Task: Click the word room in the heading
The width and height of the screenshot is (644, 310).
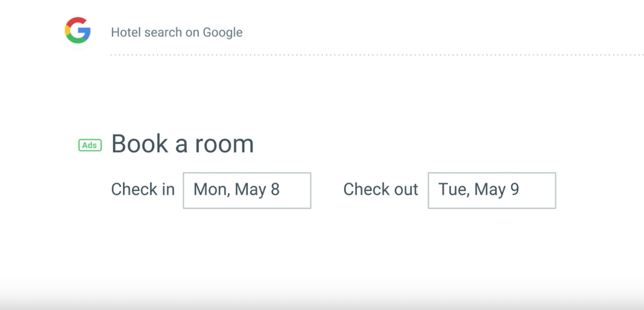Action: point(224,144)
